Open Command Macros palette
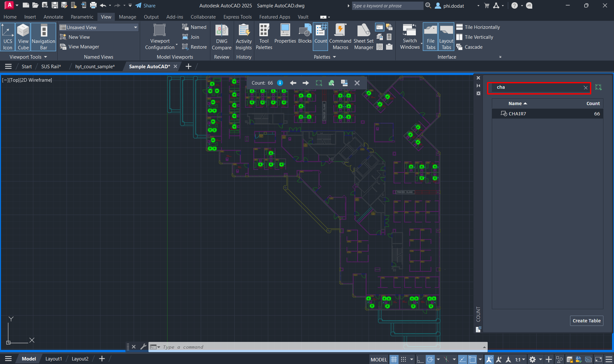 click(340, 37)
